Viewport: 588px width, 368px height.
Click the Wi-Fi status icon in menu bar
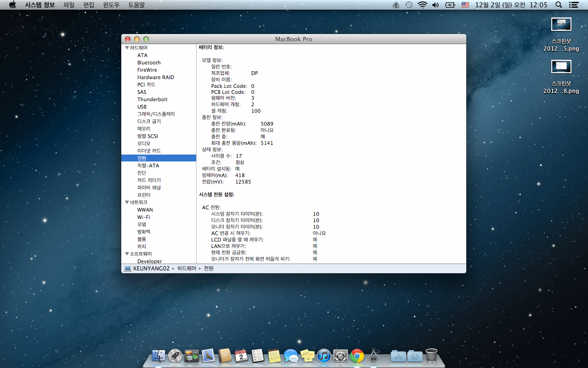422,5
